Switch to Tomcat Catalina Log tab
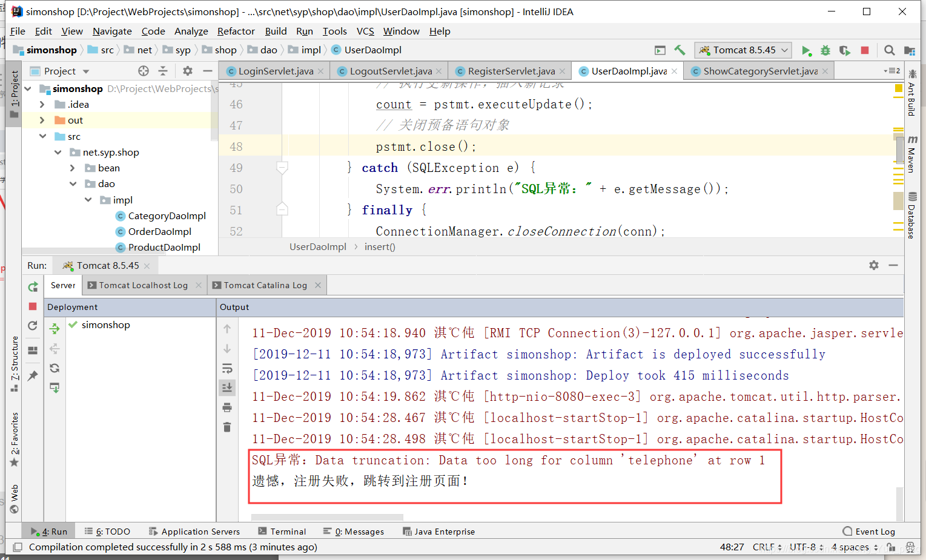 pos(265,285)
